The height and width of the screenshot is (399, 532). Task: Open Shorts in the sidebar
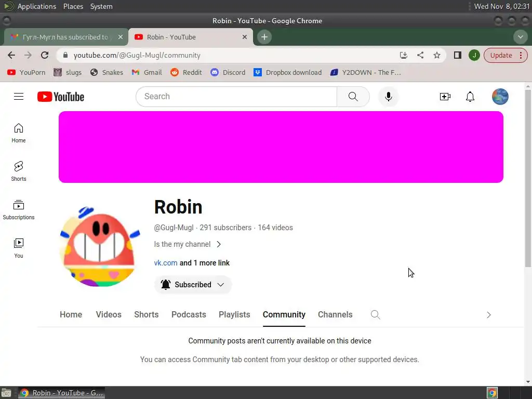click(x=19, y=171)
